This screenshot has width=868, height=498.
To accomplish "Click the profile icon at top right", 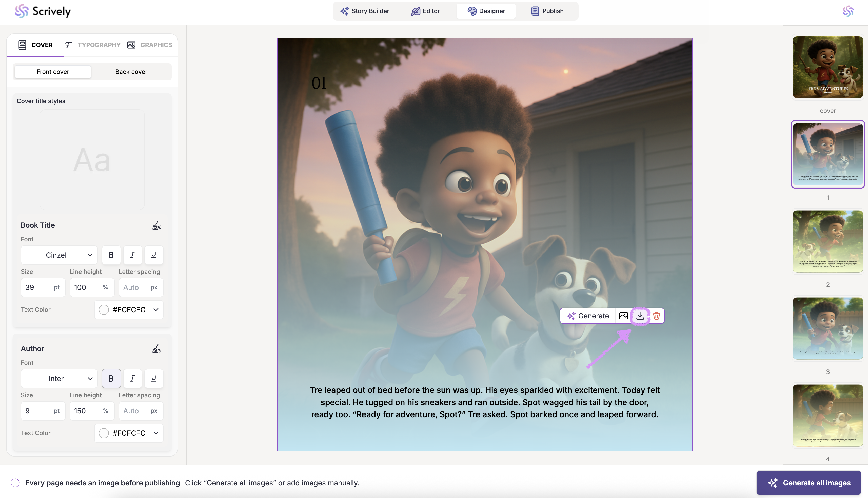I will pos(848,11).
